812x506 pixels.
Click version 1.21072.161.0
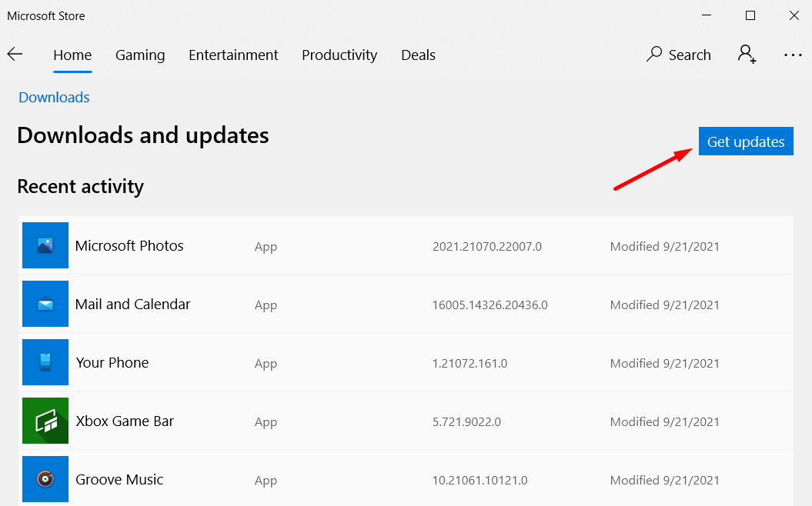click(469, 364)
